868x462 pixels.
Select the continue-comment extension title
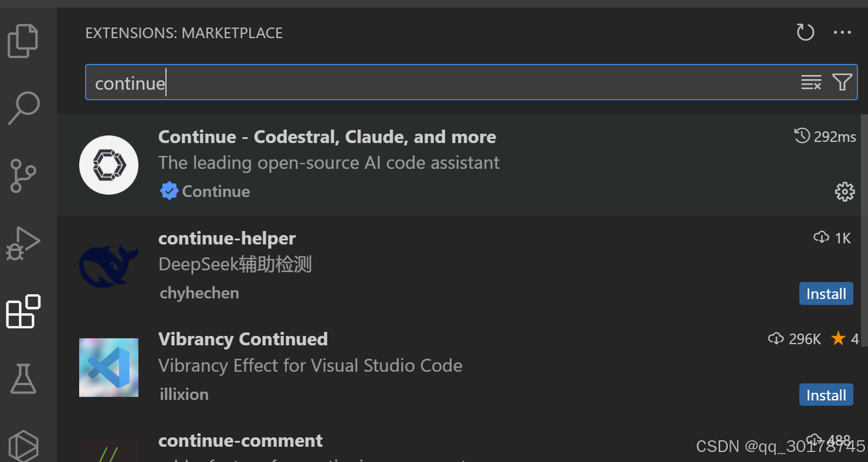(x=240, y=440)
